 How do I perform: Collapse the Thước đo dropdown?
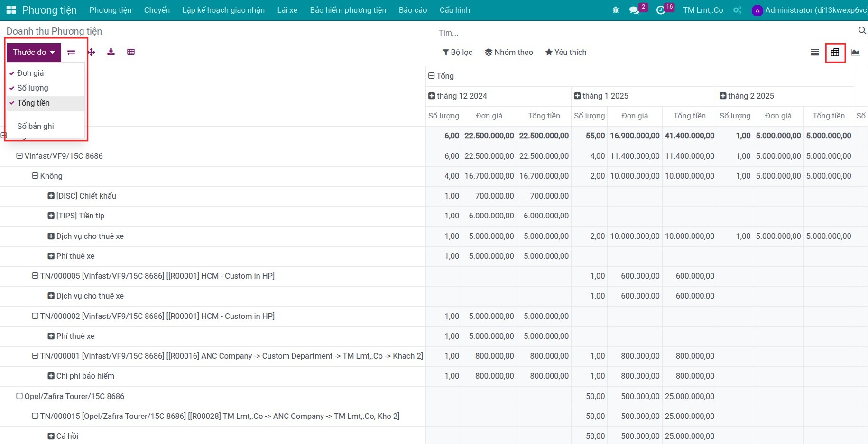pos(34,52)
